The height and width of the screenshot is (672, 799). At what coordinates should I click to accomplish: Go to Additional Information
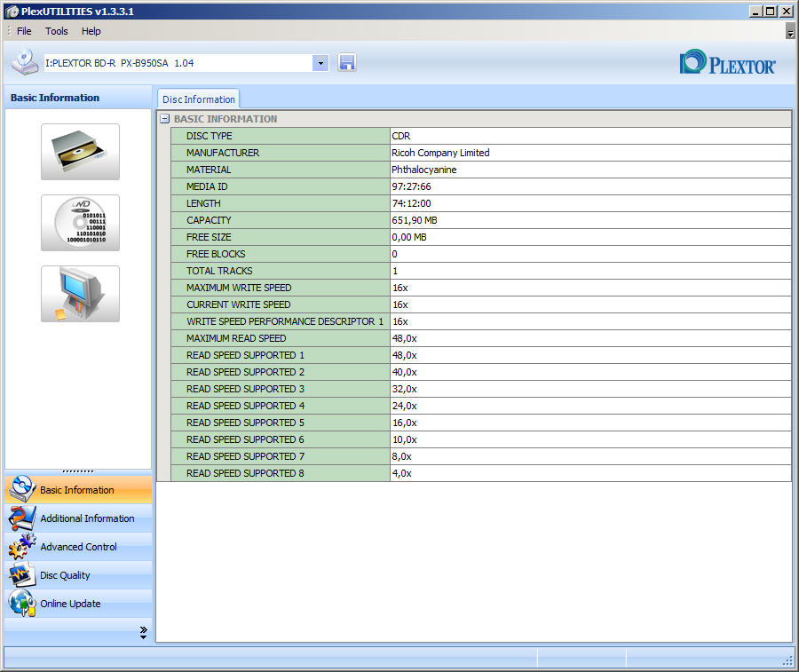[x=78, y=518]
